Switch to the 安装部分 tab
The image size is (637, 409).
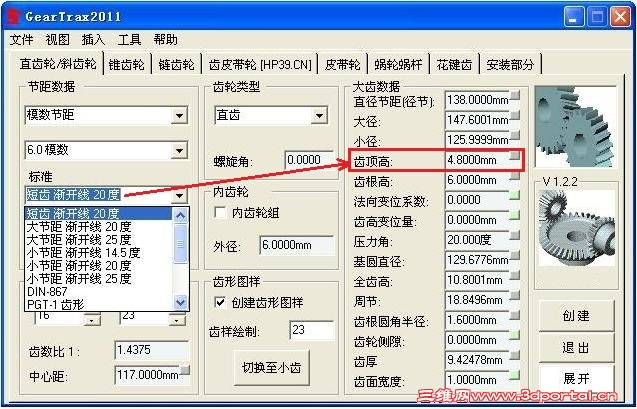click(510, 64)
